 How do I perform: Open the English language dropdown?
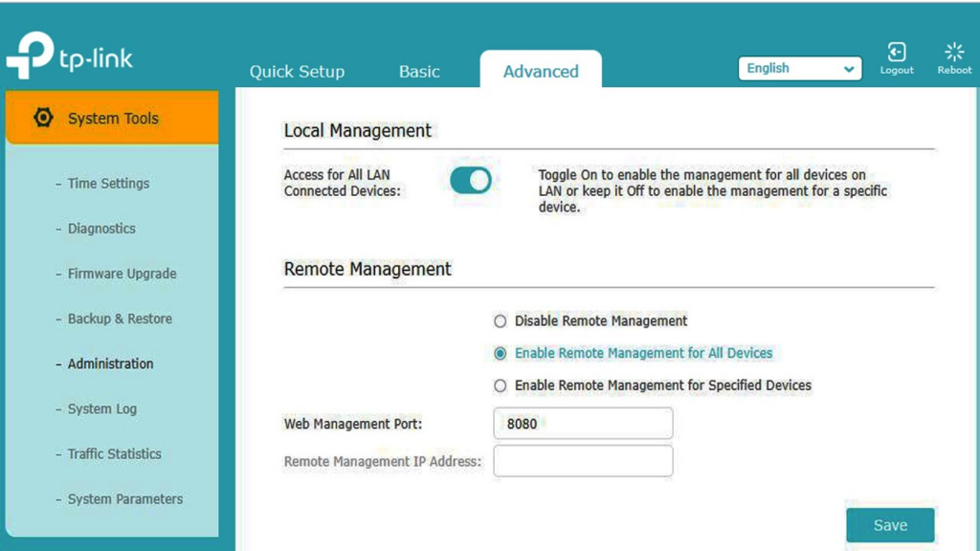[x=799, y=69]
